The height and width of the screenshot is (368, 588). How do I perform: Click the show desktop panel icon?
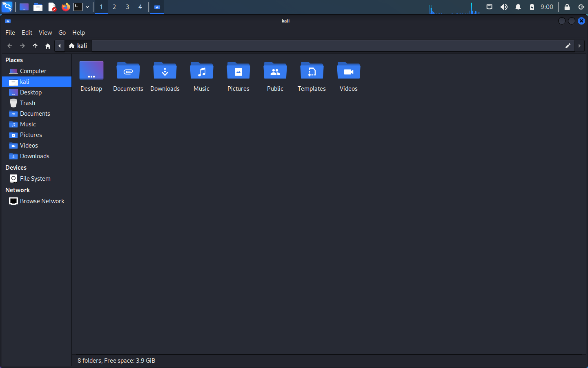point(24,7)
